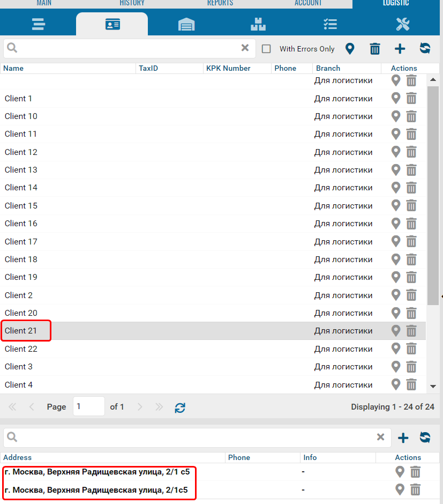
Task: Sort clients by Name column header
Action: pos(67,68)
